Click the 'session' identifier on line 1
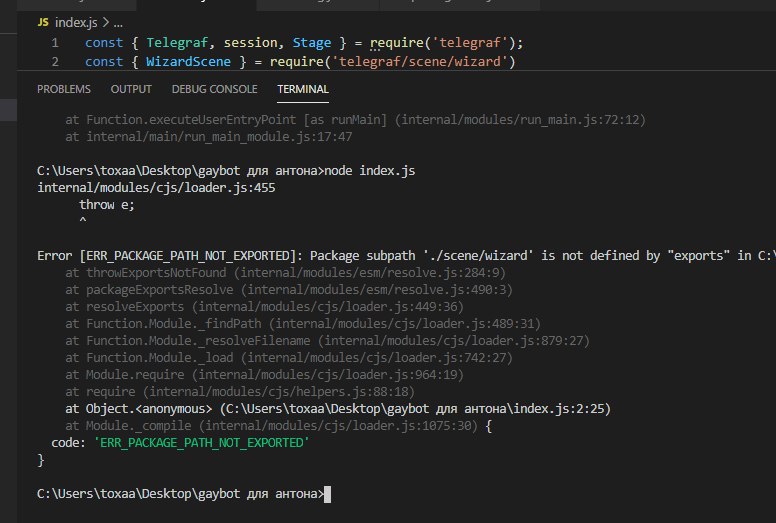The image size is (776, 523). pos(250,43)
